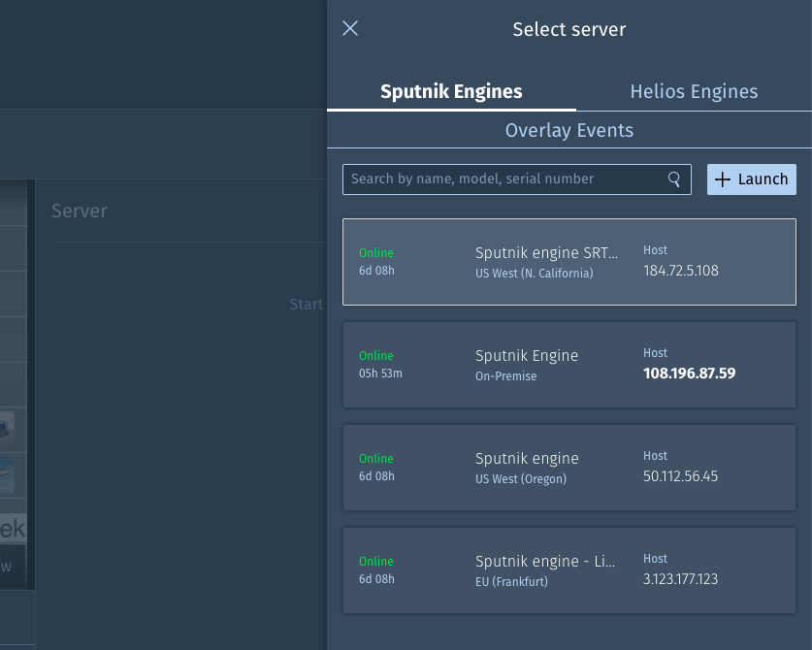Select the US West (Oregon) server
812x650 pixels.
tap(568, 468)
